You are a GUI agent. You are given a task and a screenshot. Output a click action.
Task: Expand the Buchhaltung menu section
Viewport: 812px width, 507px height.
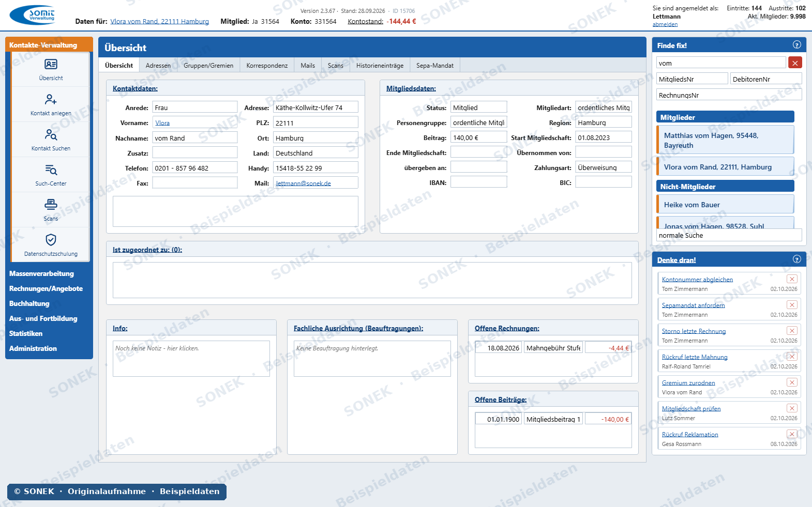pyautogui.click(x=29, y=303)
